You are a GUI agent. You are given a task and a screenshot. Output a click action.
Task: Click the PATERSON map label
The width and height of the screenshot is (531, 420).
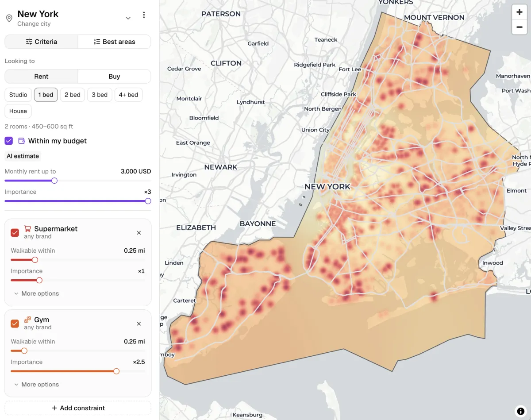(x=221, y=14)
